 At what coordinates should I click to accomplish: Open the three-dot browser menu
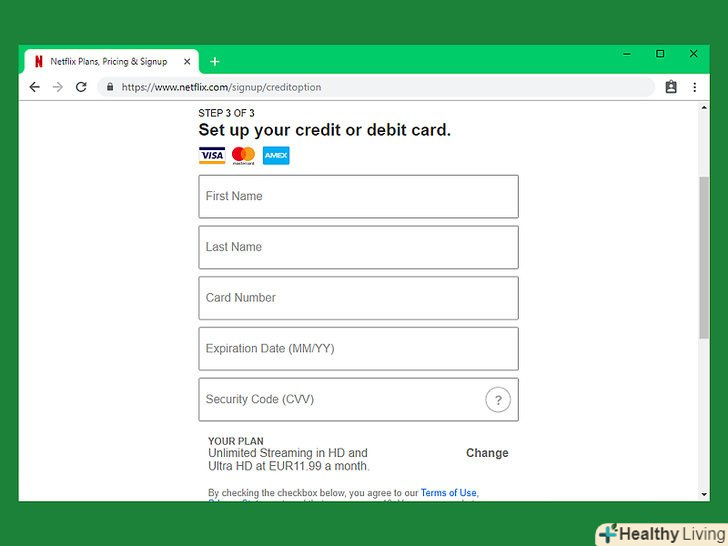695,87
